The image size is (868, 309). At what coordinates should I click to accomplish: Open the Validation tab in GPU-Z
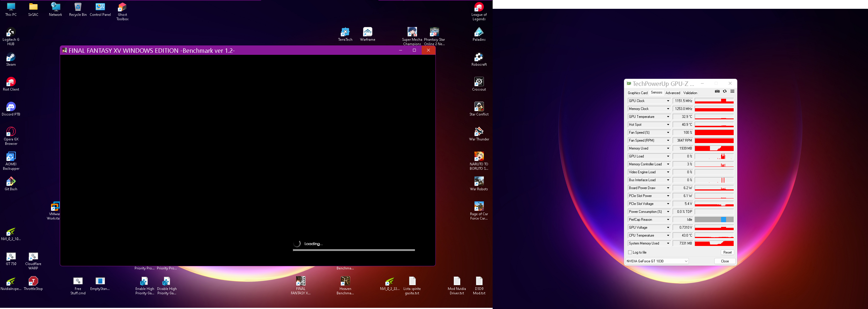coord(690,93)
